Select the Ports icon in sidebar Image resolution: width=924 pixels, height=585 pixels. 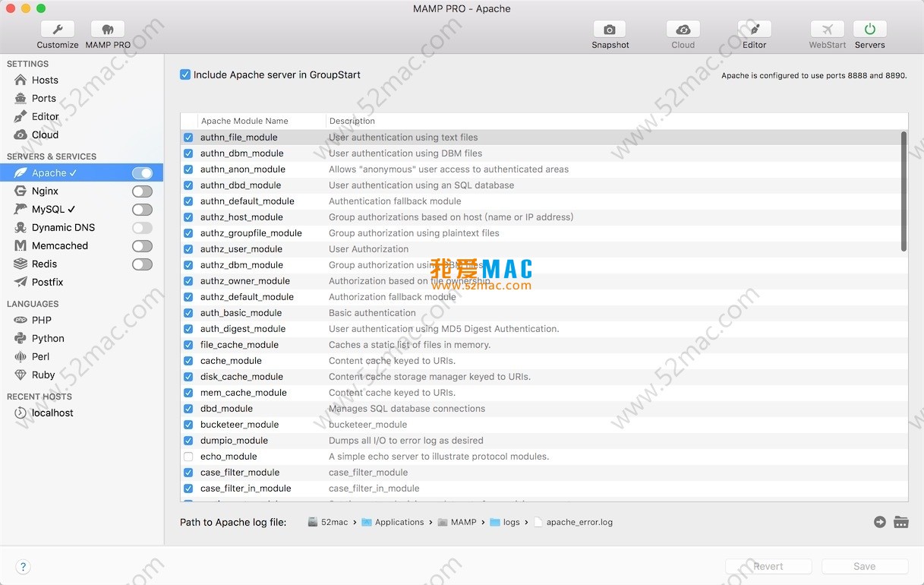[20, 98]
